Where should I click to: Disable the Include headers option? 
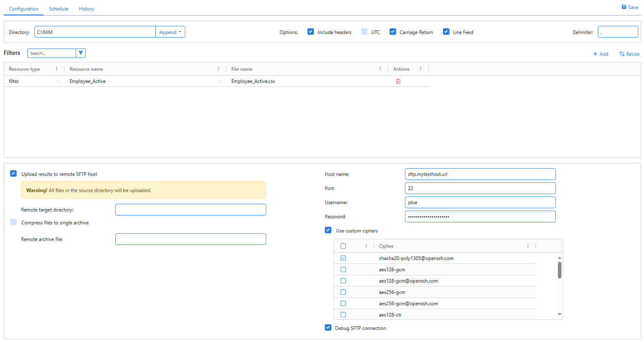(x=311, y=32)
